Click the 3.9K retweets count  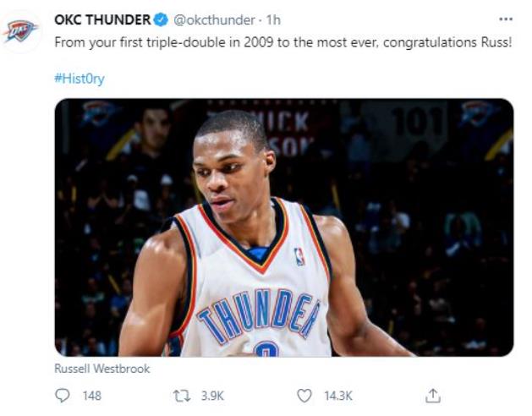pos(212,395)
